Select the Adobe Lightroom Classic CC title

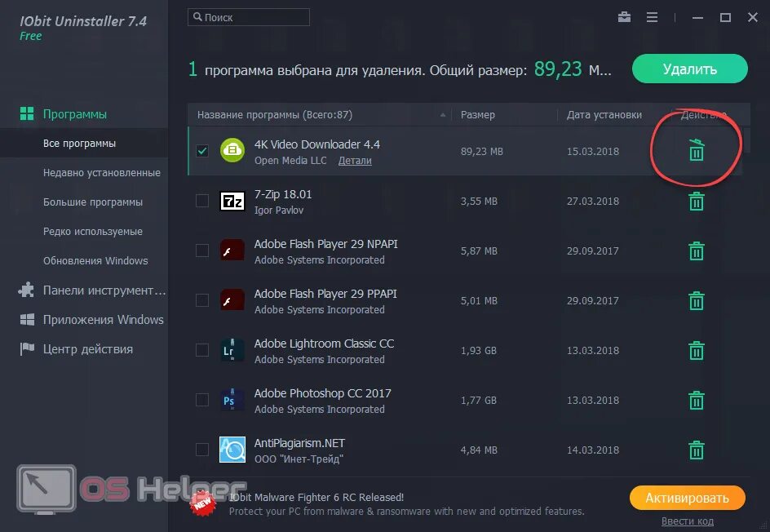[324, 344]
